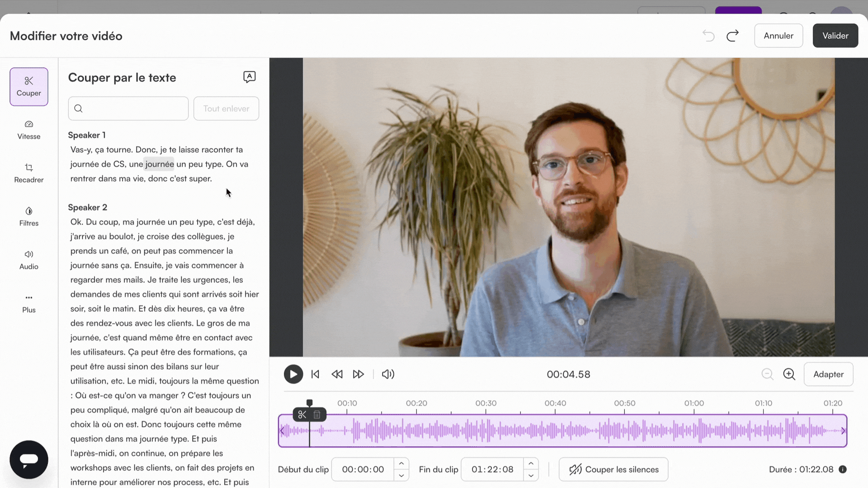
Task: Decrease Début du clip time
Action: click(x=401, y=475)
